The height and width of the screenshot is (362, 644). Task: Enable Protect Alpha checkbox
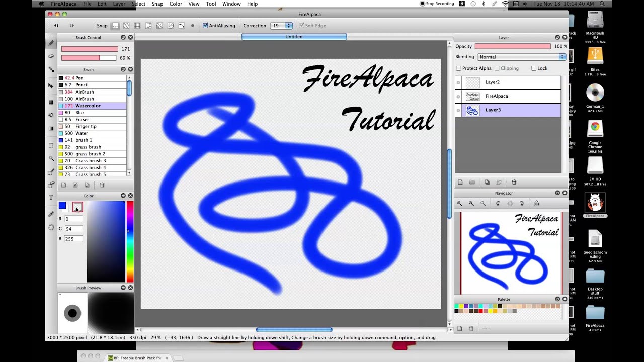[458, 68]
